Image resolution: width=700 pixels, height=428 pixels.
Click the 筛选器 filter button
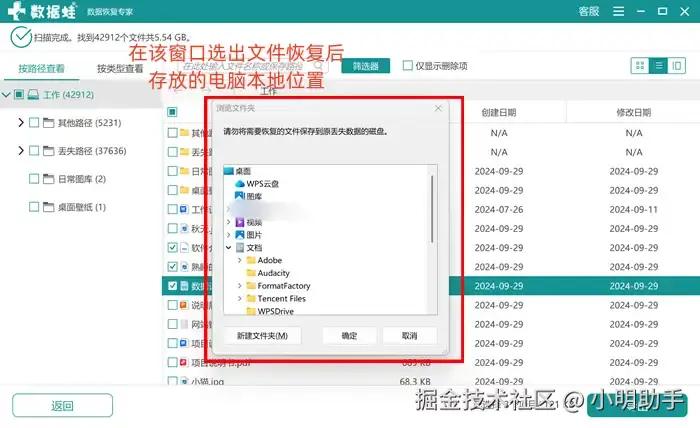[366, 66]
